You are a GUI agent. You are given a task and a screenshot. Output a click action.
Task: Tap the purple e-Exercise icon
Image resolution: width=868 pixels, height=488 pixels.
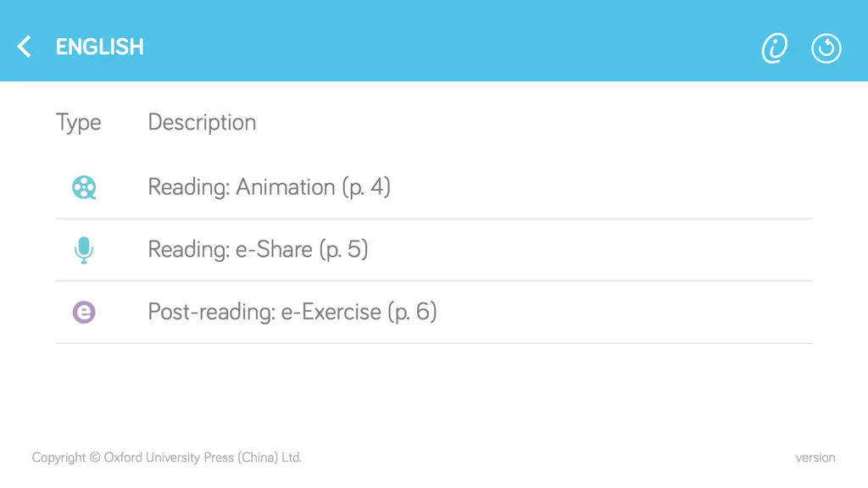(x=84, y=312)
